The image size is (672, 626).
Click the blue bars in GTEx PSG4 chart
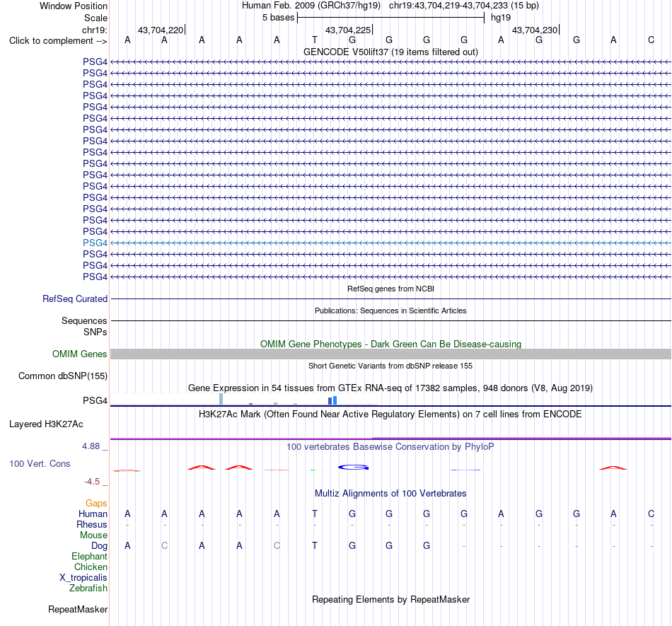[332, 400]
